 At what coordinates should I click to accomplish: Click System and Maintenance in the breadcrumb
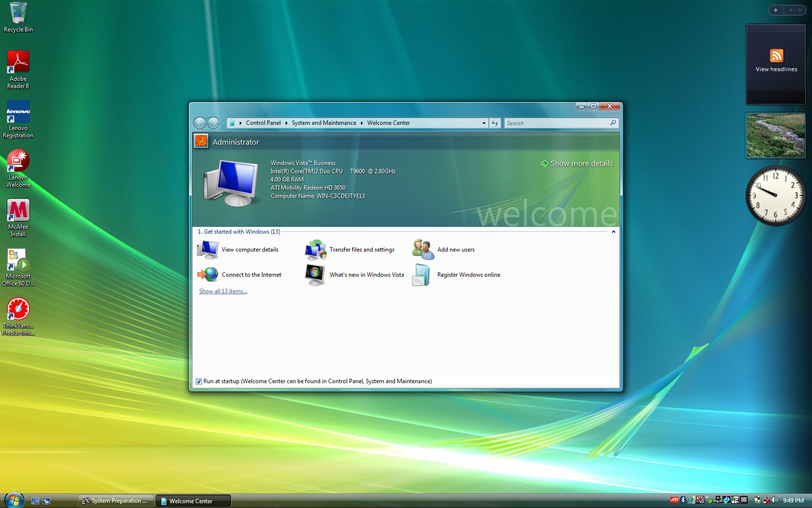324,123
